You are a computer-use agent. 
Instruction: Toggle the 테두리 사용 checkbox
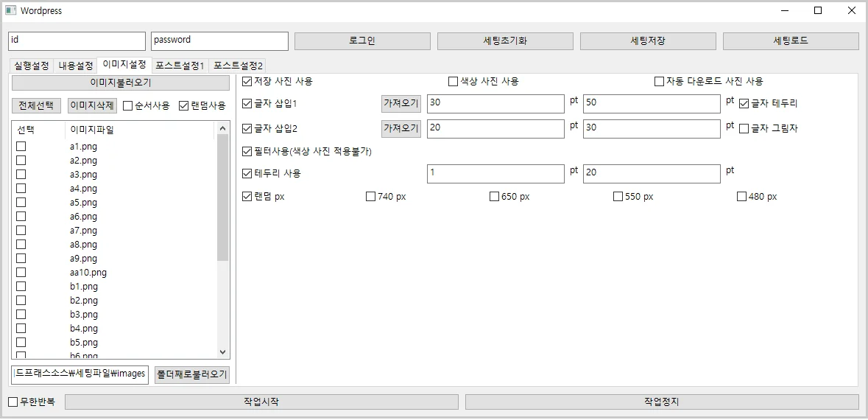[247, 173]
